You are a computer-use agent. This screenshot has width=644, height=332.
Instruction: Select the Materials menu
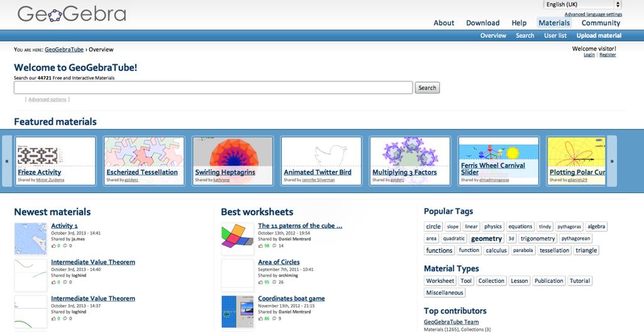pyautogui.click(x=554, y=23)
